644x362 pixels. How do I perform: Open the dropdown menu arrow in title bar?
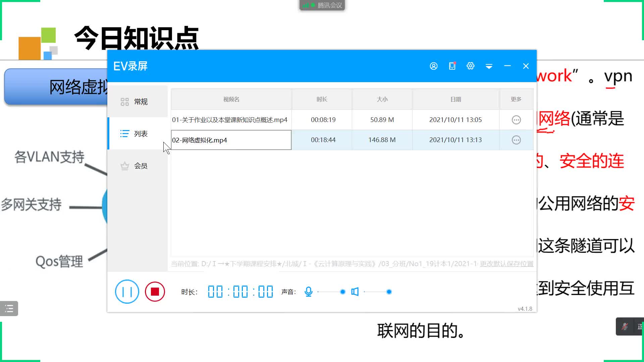(x=489, y=66)
